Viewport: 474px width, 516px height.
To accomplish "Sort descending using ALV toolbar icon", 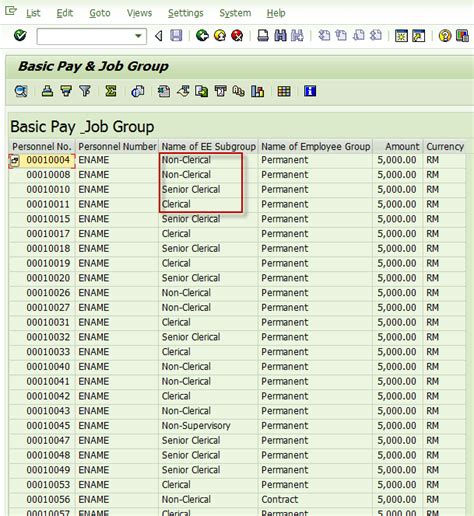I will point(66,91).
